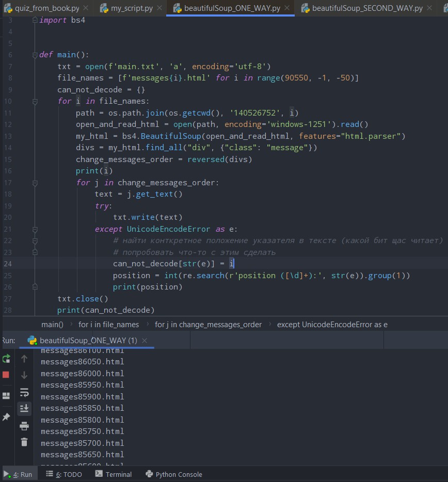
Task: Click the fold end marker on line 26
Action: click(x=35, y=287)
